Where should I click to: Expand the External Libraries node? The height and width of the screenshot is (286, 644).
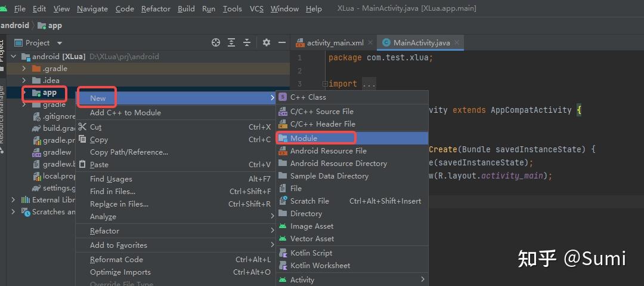pos(13,200)
